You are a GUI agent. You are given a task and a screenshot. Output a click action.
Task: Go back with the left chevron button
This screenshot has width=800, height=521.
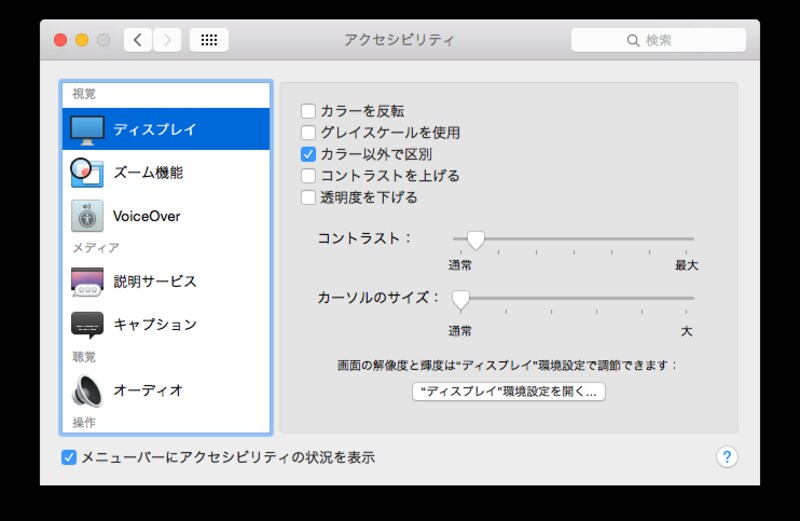tap(138, 40)
